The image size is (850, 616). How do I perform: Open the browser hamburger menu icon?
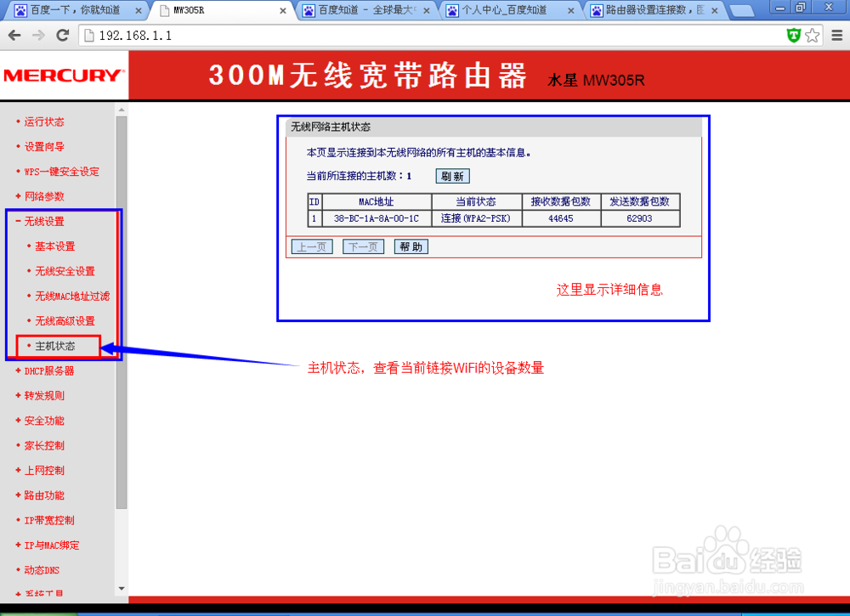[x=836, y=35]
